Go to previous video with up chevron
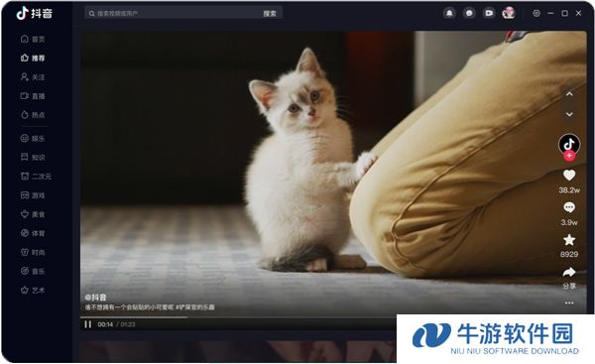This screenshot has width=595, height=364. click(569, 94)
